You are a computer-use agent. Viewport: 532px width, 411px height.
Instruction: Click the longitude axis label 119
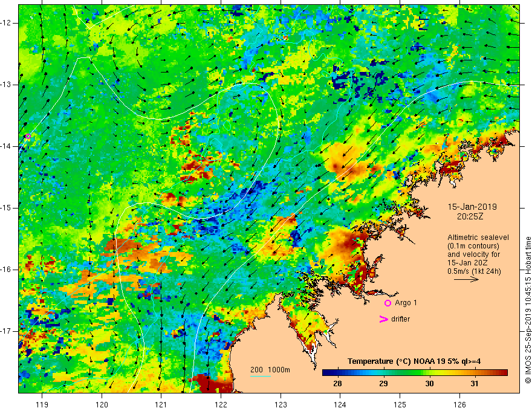[x=42, y=404]
